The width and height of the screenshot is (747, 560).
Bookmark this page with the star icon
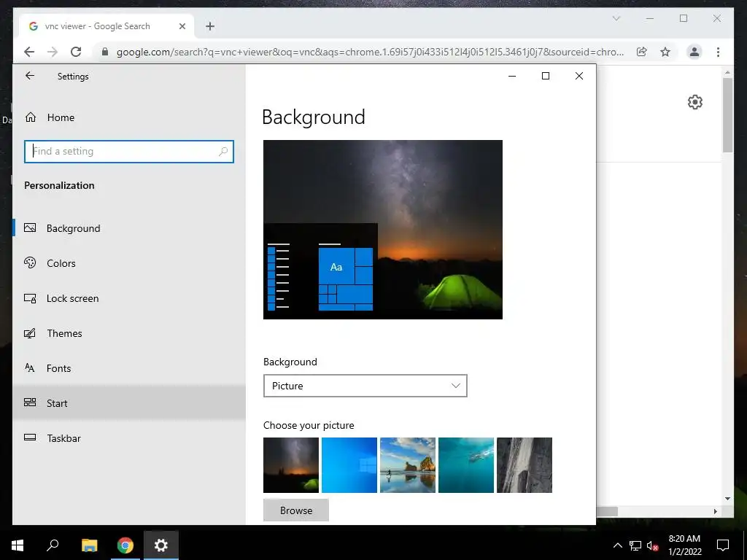click(665, 52)
